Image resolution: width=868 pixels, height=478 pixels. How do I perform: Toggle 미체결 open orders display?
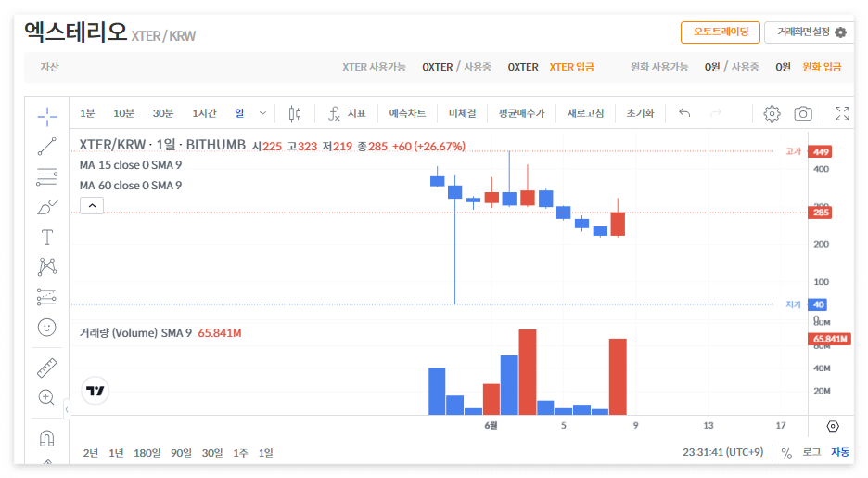(462, 113)
